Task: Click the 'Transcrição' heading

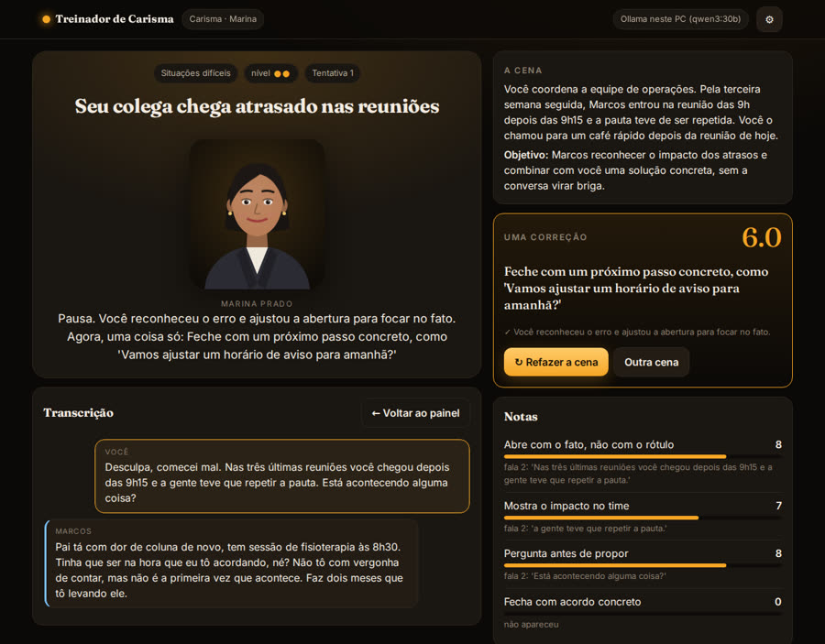Action: coord(79,412)
